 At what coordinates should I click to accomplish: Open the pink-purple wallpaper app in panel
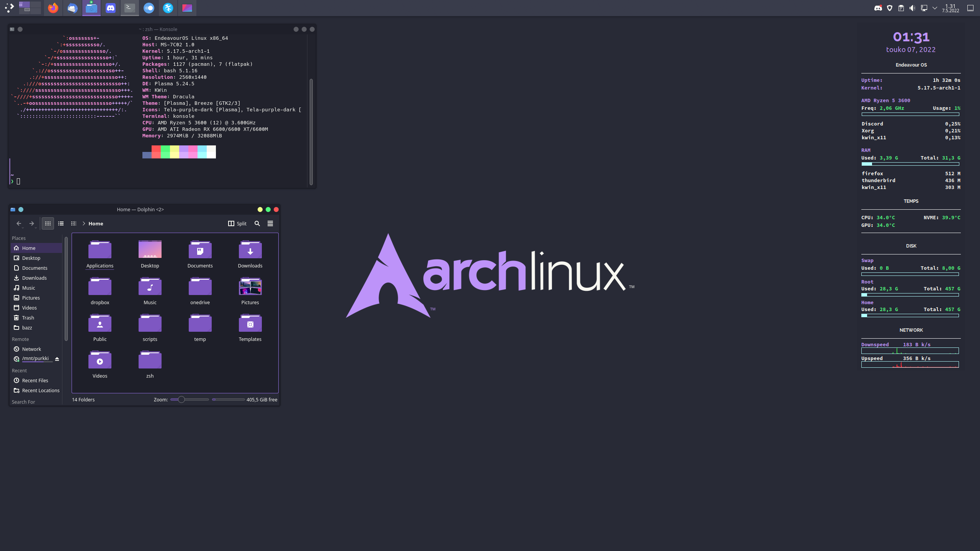point(187,8)
